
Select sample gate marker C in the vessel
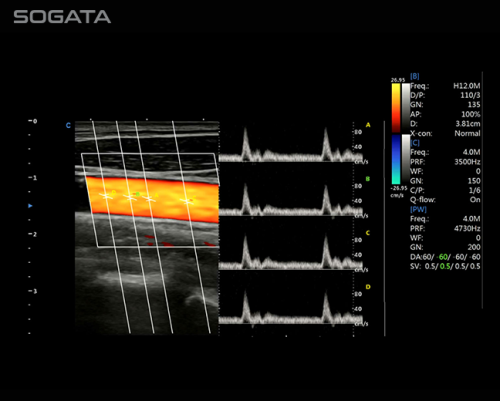point(187,201)
